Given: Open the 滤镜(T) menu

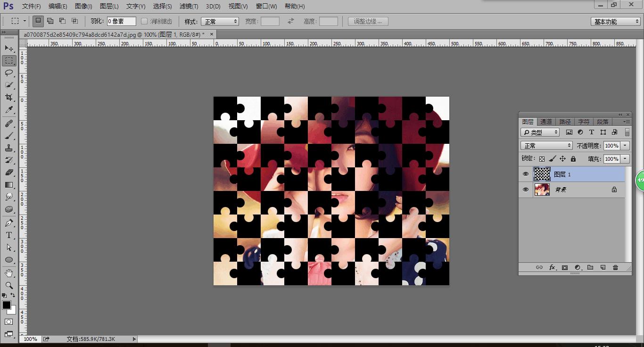Looking at the screenshot, I should (189, 7).
